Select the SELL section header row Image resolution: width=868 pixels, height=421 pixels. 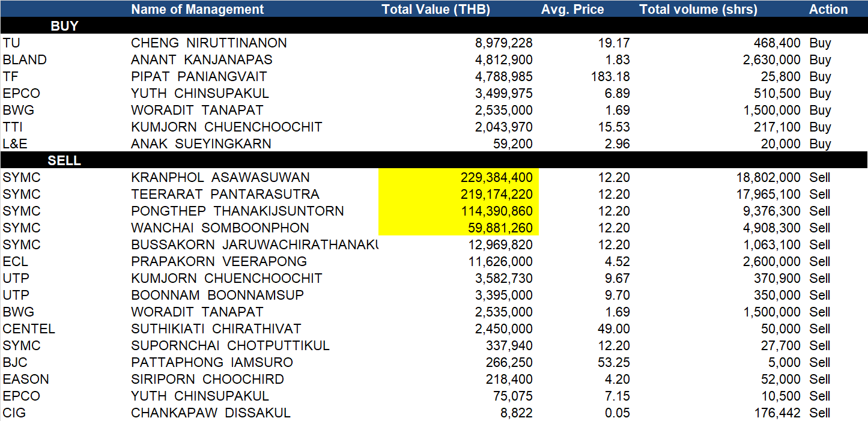pyautogui.click(x=434, y=160)
